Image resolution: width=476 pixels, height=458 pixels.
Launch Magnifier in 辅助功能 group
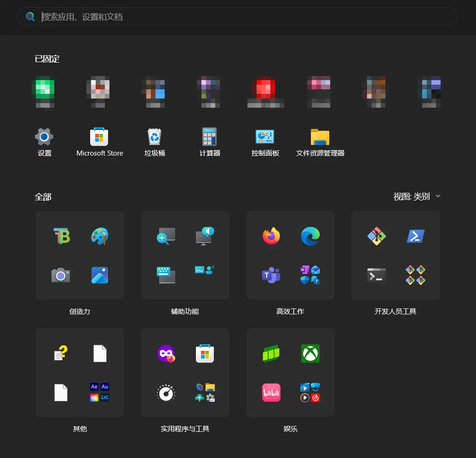[166, 236]
